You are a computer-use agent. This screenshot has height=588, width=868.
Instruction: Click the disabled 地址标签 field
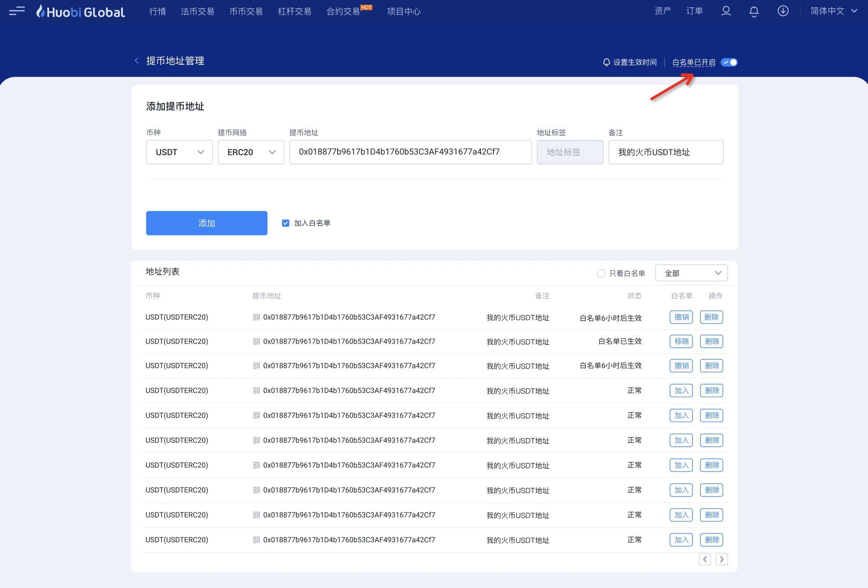click(570, 152)
